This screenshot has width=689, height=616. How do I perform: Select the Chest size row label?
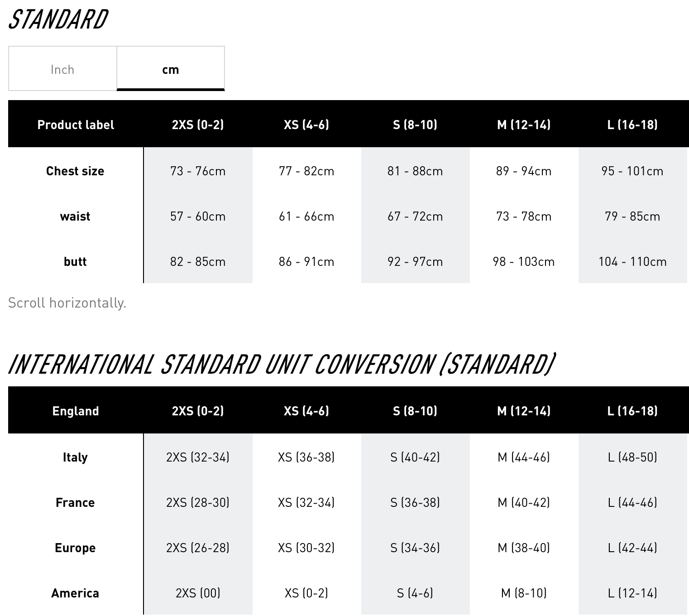75,171
